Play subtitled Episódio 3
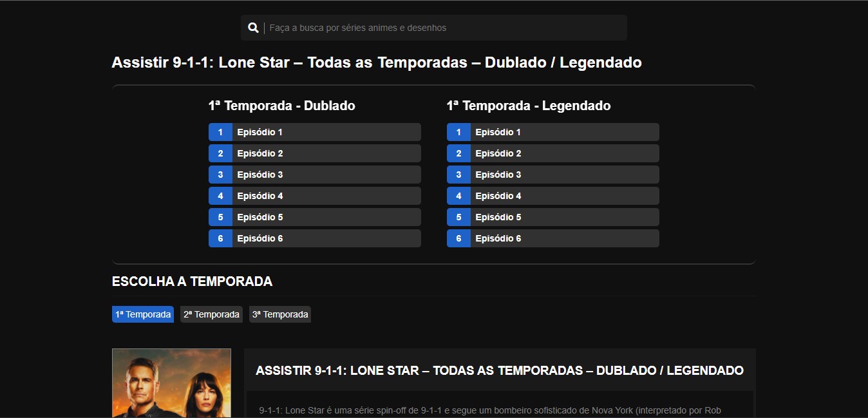The height and width of the screenshot is (418, 868). 563,175
